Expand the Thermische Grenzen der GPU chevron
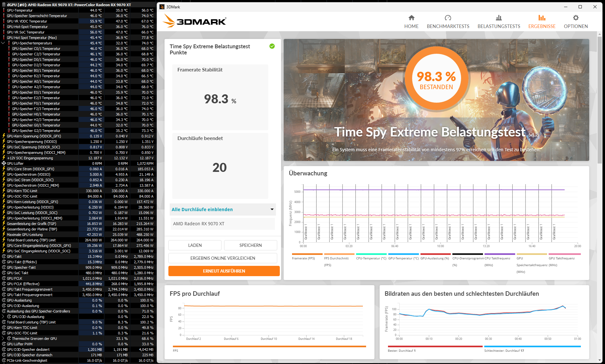Viewport: 605px width, 364px height. coord(3,339)
